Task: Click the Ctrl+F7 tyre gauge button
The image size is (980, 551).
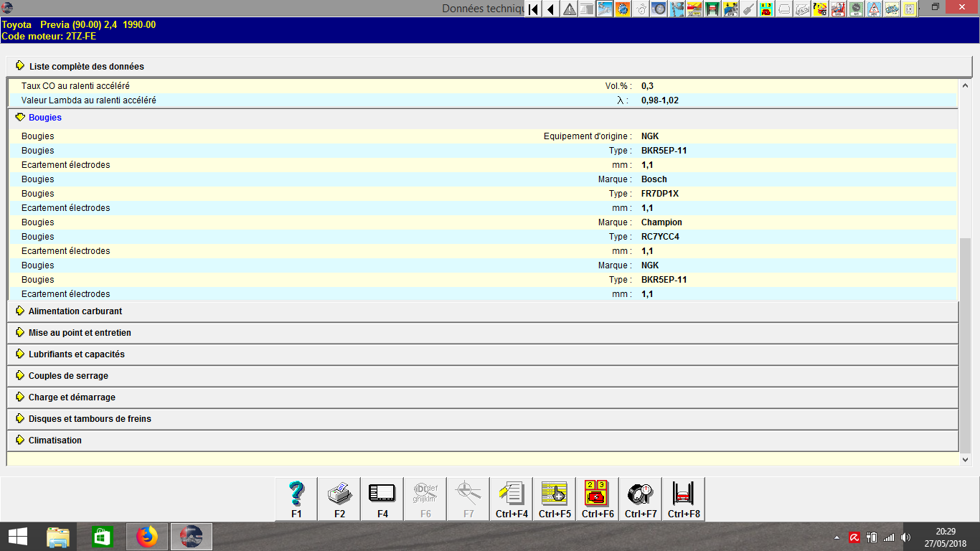Action: coord(641,499)
